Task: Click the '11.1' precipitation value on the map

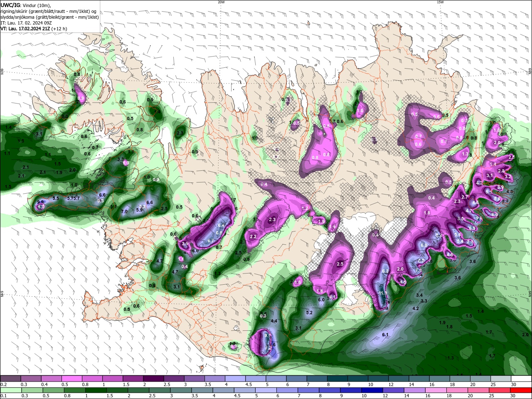Action: pos(383,293)
